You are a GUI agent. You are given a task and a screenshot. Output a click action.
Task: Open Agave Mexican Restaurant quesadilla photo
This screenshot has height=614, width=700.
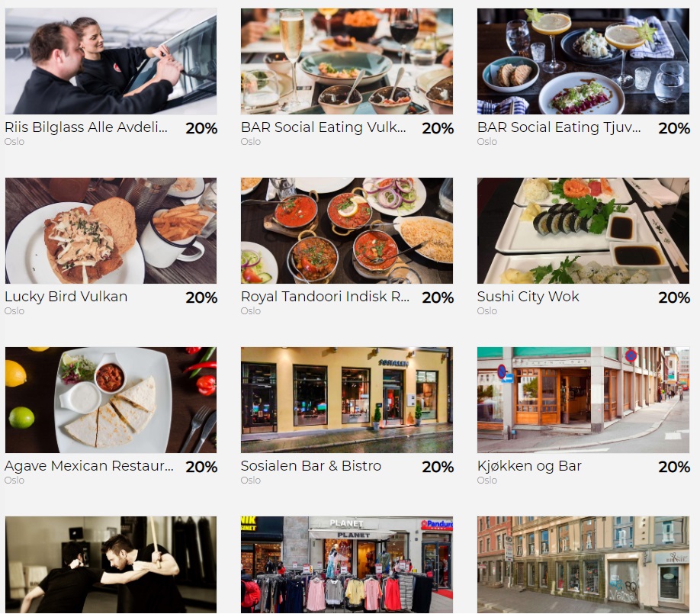tap(111, 400)
